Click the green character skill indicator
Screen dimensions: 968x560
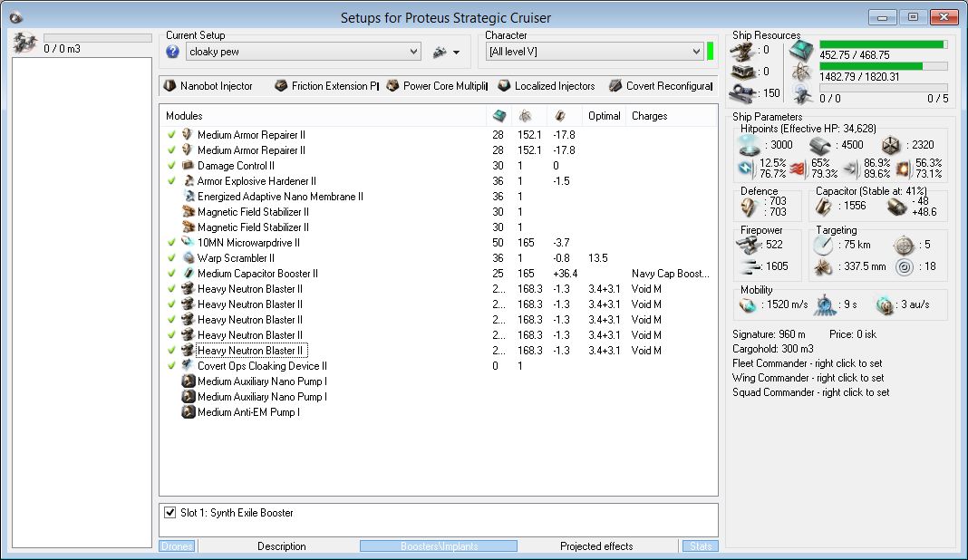coord(710,52)
